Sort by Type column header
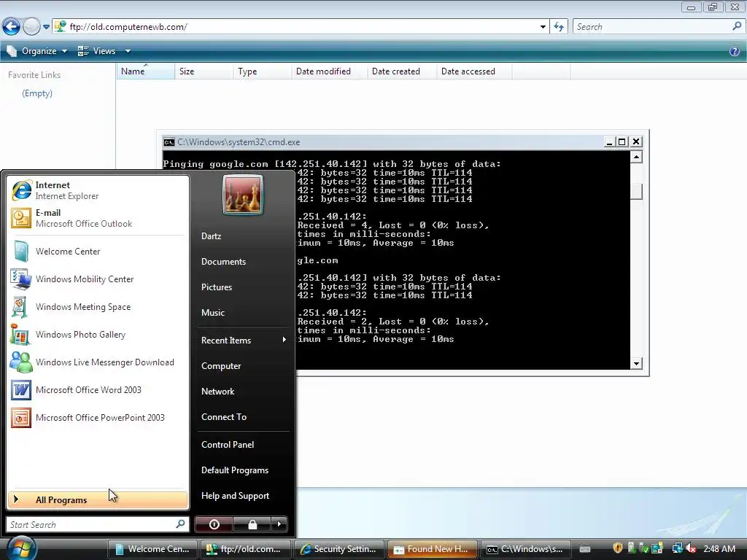This screenshot has width=747, height=560. coord(262,71)
